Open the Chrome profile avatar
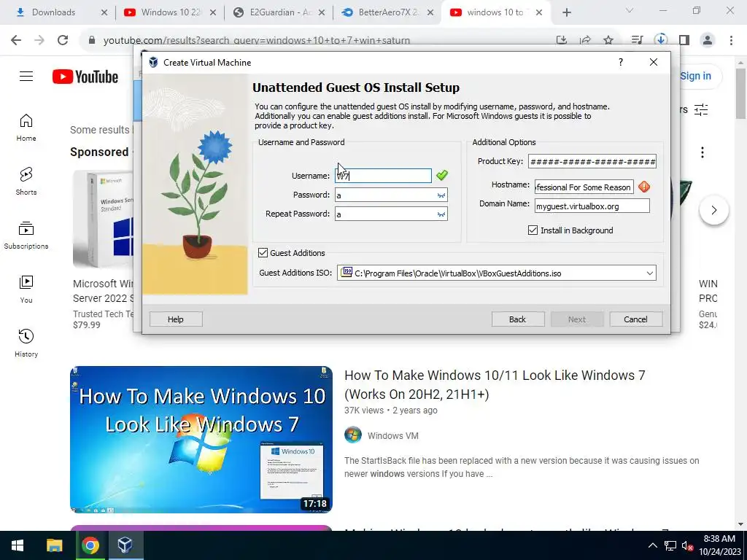Screen dimensions: 747x560 click(x=708, y=40)
